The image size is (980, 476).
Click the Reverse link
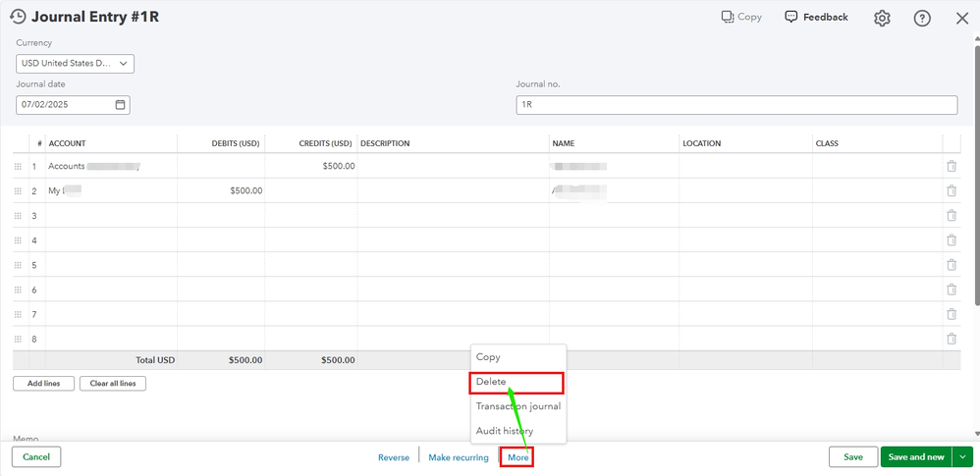[x=394, y=457]
